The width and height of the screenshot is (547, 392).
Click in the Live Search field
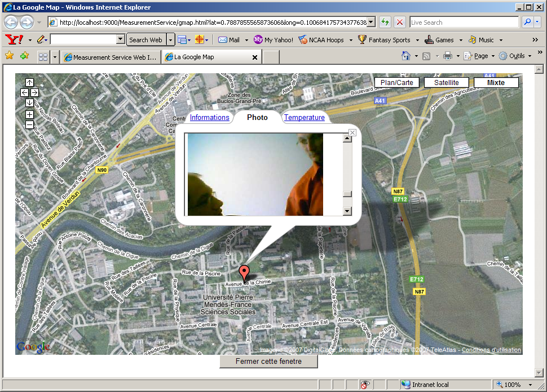(464, 23)
